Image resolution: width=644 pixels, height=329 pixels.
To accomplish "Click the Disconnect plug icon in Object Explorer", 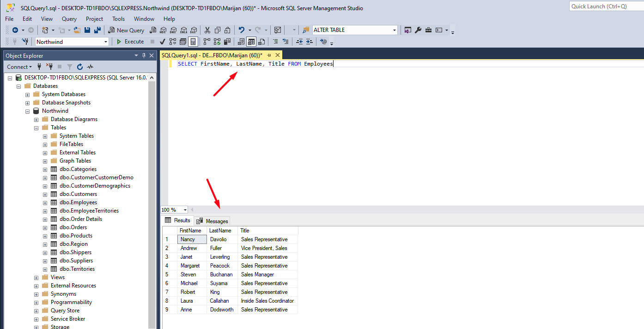I will click(x=49, y=67).
